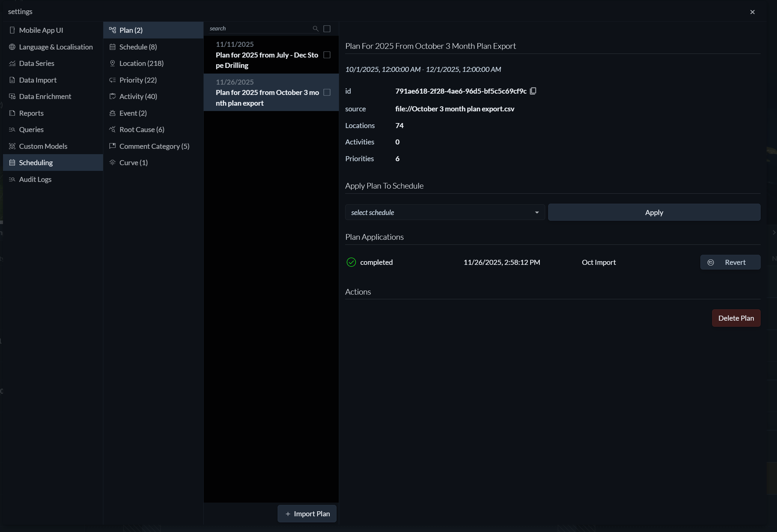Click the Activity icon
The height and width of the screenshot is (532, 777).
113,96
